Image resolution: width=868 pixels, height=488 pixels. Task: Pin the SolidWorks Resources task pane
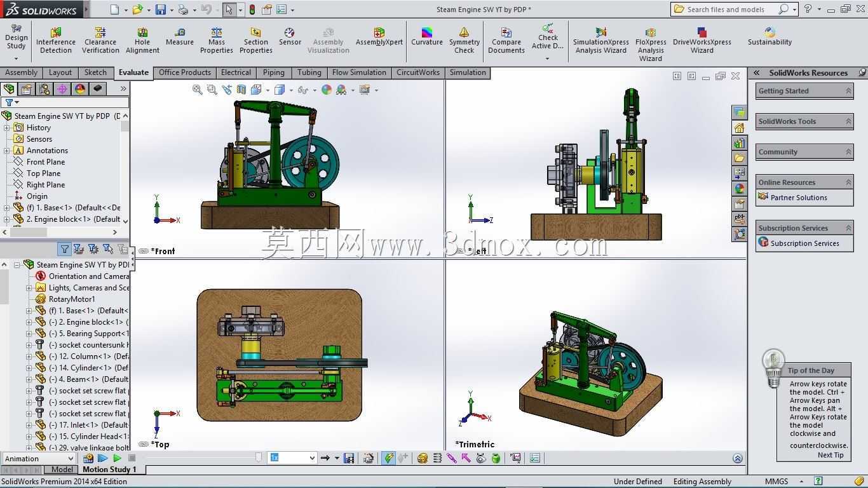[862, 73]
